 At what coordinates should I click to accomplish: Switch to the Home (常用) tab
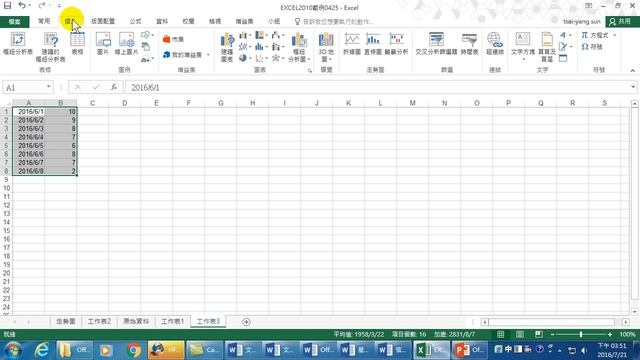coord(44,21)
